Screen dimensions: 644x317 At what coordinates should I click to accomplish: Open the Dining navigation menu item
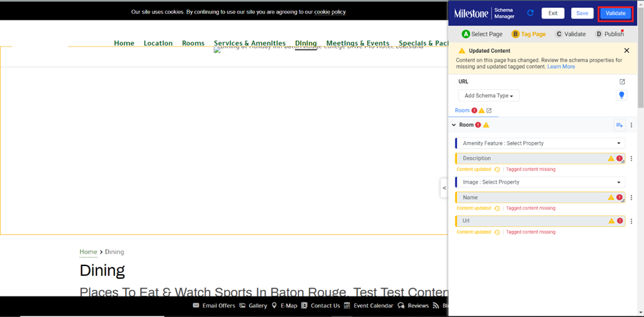[x=306, y=43]
